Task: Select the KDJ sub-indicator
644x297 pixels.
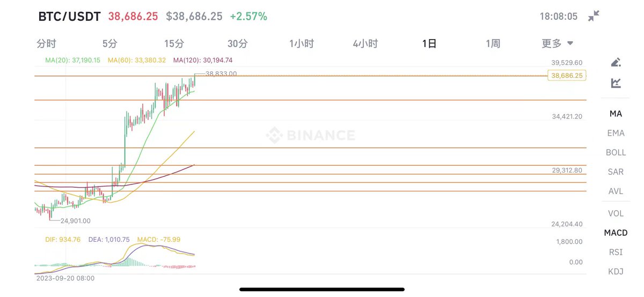Action: 616,271
